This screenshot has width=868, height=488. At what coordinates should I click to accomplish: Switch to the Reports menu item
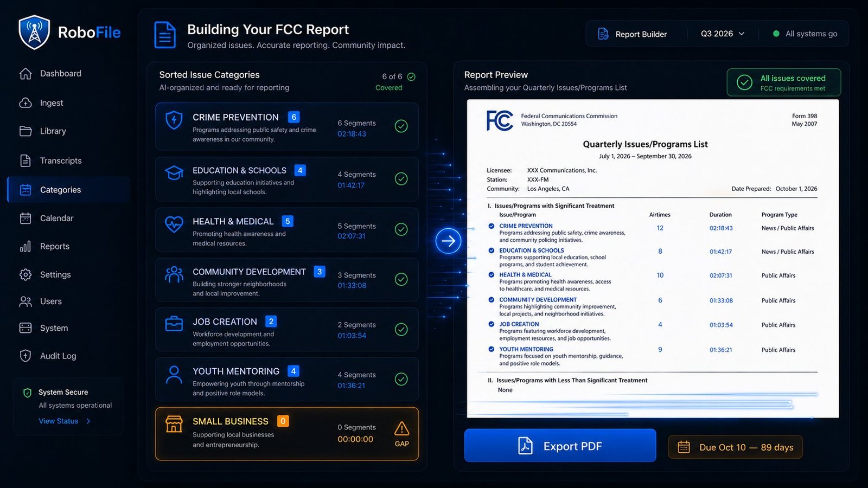(x=69, y=246)
